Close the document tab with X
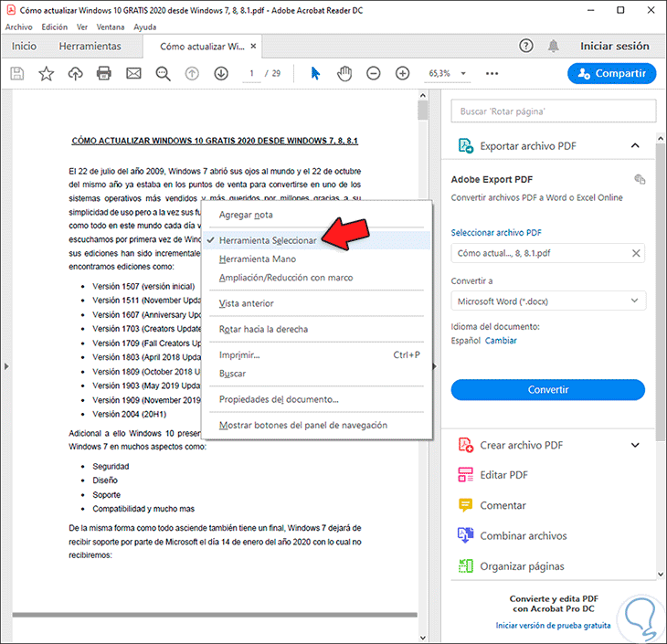 tap(253, 46)
